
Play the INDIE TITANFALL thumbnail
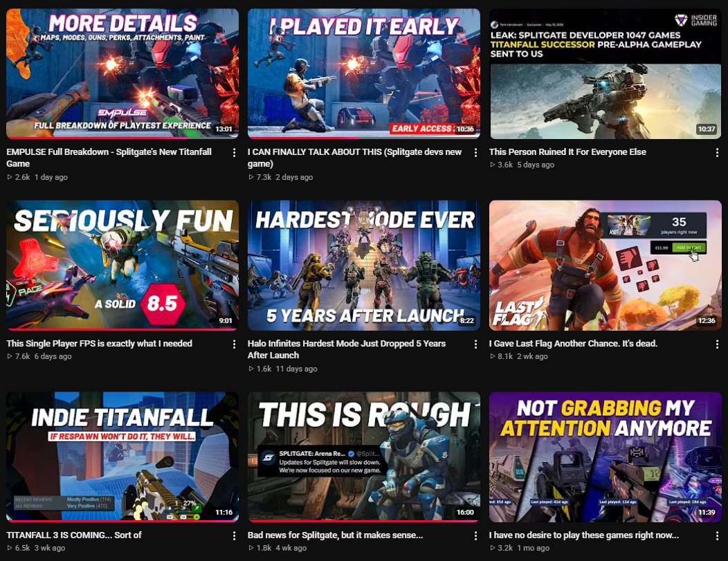point(122,457)
